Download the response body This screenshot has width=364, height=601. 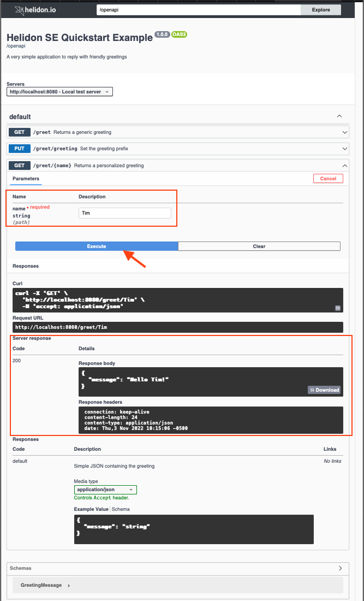[x=324, y=390]
